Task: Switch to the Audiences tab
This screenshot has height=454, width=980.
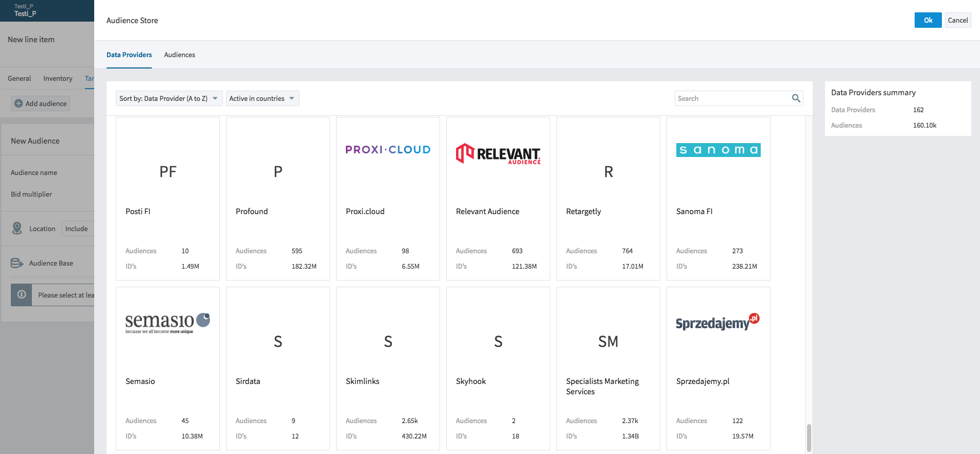Action: 180,55
